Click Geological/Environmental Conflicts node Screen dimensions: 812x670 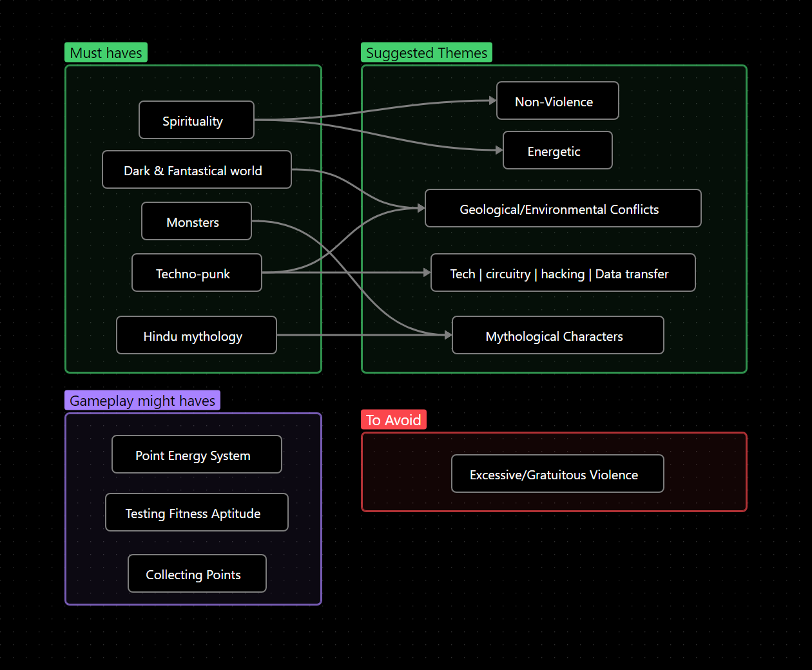point(563,208)
